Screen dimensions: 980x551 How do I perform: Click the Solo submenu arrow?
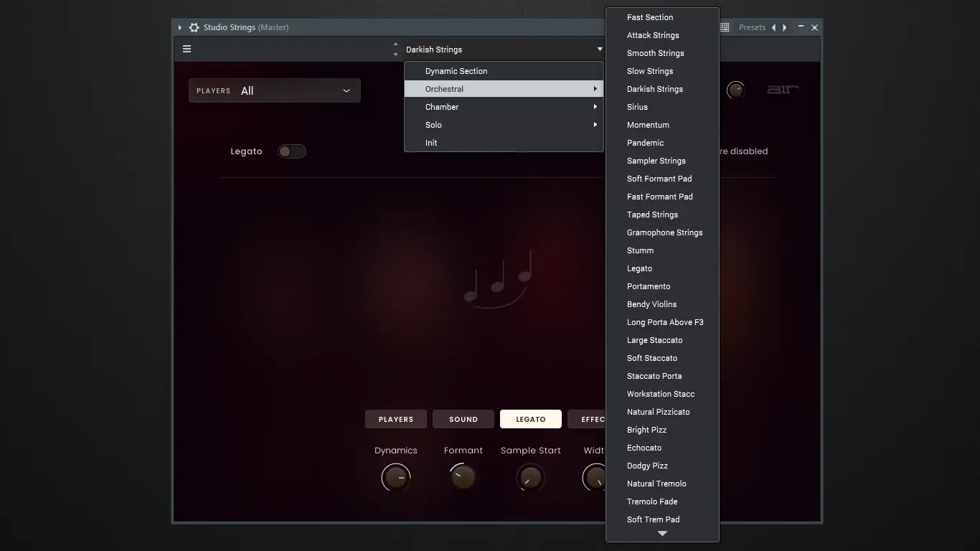pos(595,125)
